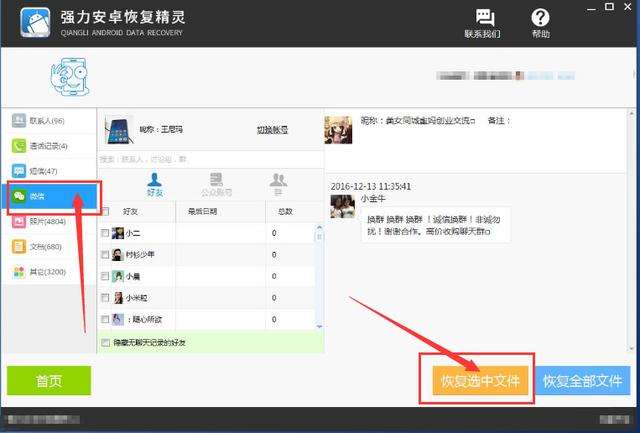Check the box for friend 衬衫少年
This screenshot has height=433, width=640.
105,255
